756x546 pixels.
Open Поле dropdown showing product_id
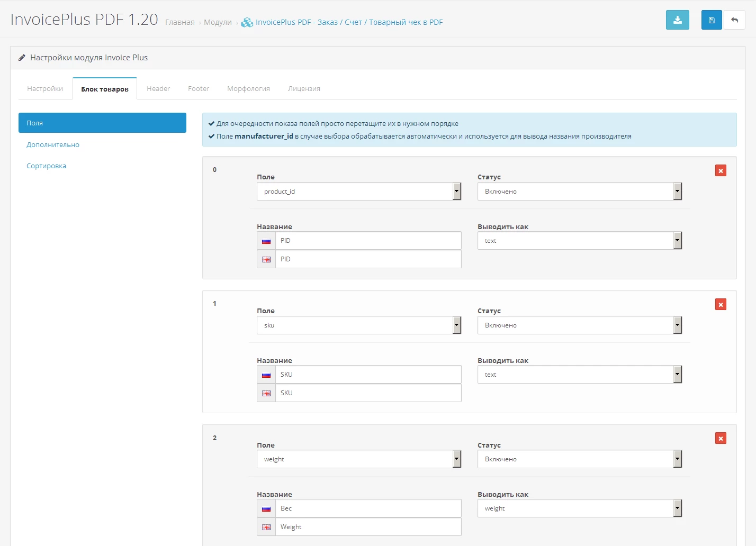click(x=359, y=192)
